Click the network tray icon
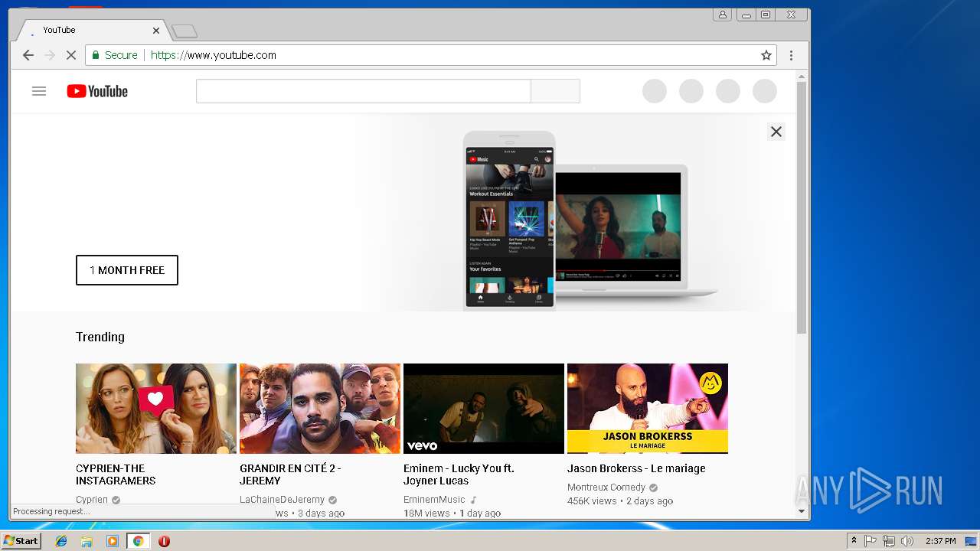Viewport: 980px width, 551px height. point(889,541)
